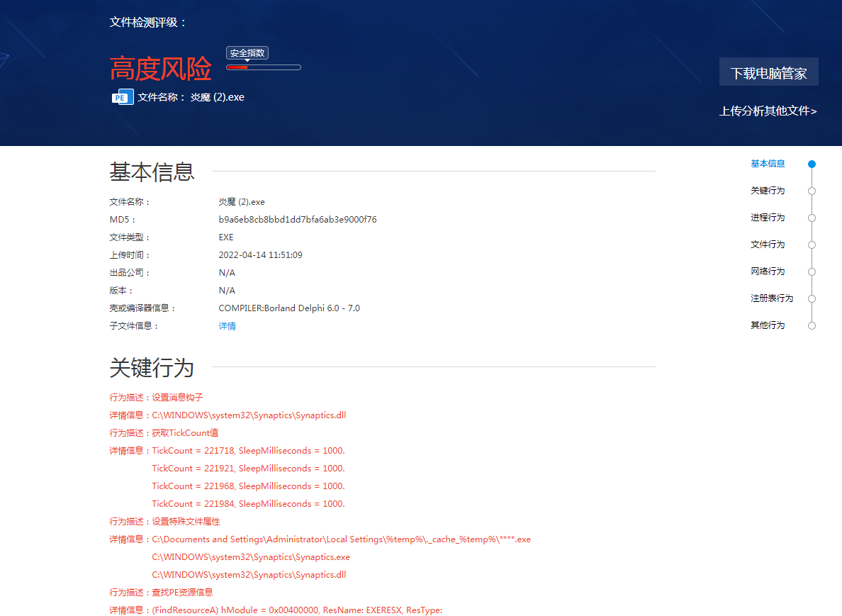Click the 查找PE资源信息 behavior description
The width and height of the screenshot is (842, 616).
pos(183,593)
